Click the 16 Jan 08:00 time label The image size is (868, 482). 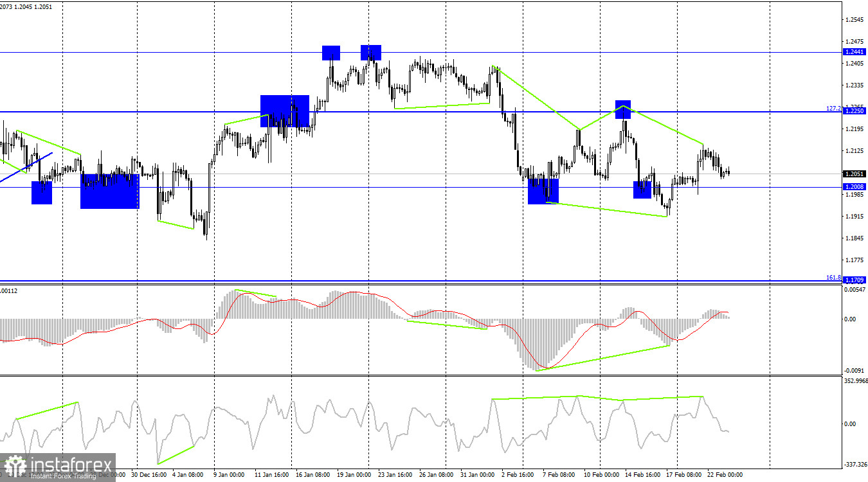312,475
